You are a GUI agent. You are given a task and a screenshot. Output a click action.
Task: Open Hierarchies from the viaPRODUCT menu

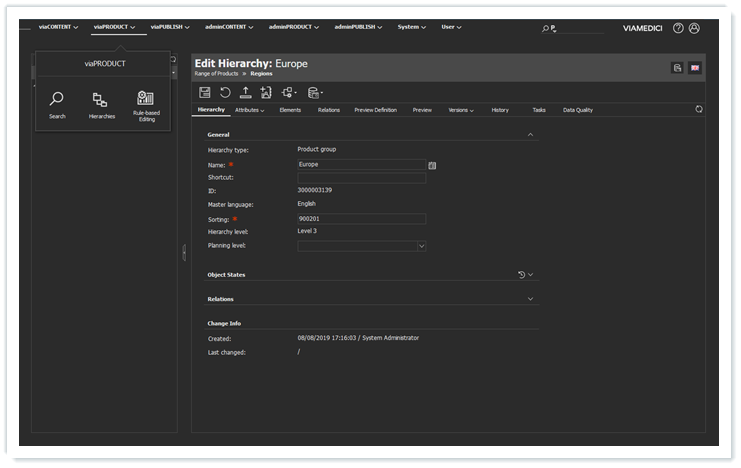click(101, 104)
